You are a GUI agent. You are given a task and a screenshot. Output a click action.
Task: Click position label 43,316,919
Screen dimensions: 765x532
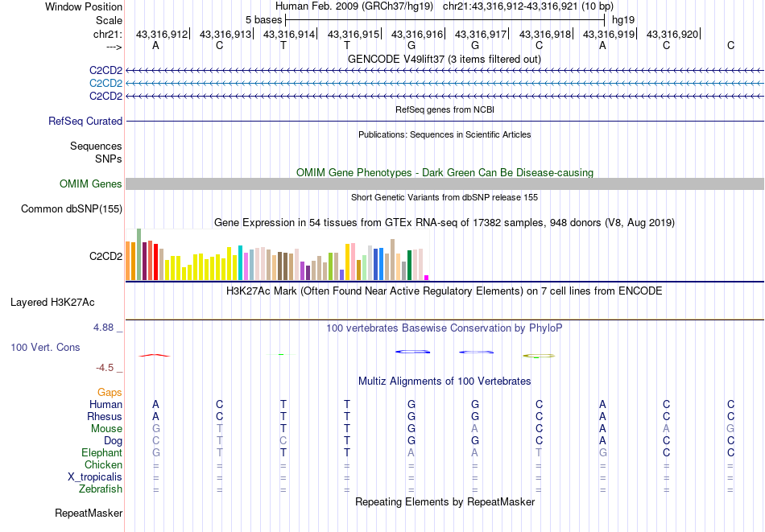tap(609, 34)
